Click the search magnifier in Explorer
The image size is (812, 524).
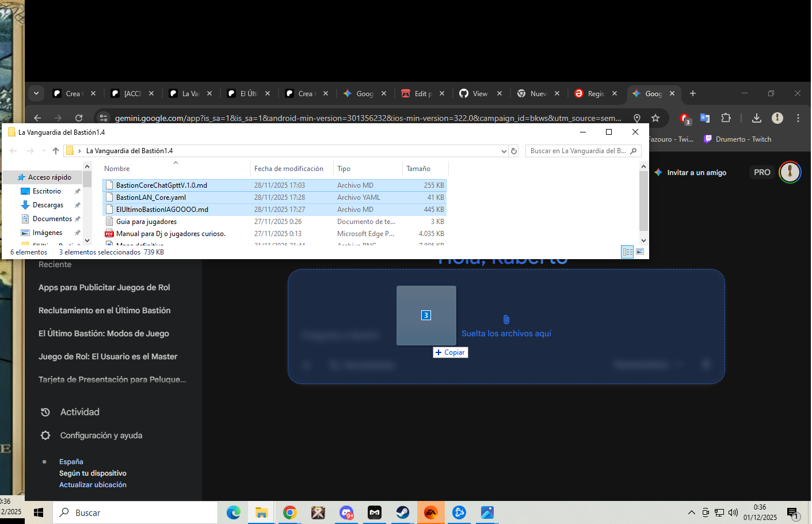tap(634, 151)
